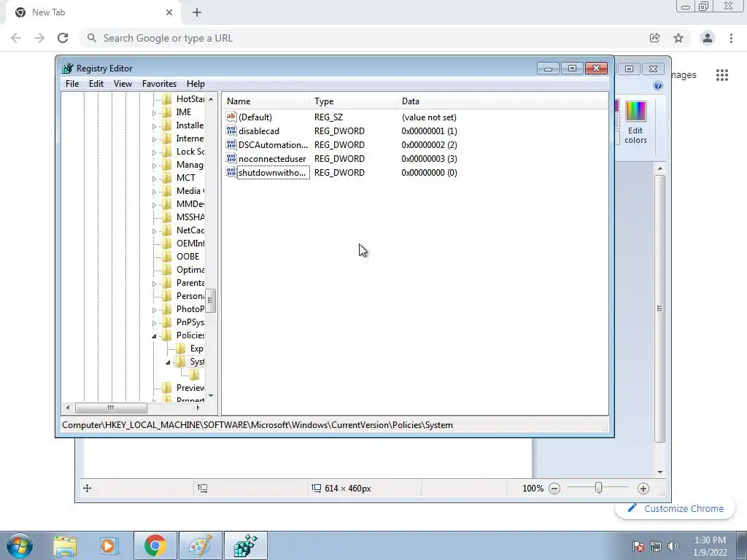Viewport: 747px width, 560px height.
Task: Click the registry tree horizontal scrollbar thumb
Action: [x=111, y=408]
